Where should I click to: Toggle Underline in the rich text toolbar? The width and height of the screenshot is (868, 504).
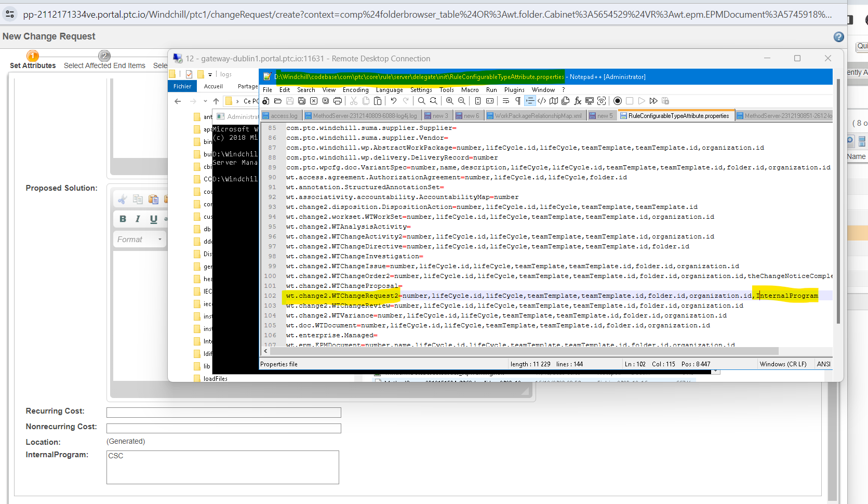tap(153, 219)
